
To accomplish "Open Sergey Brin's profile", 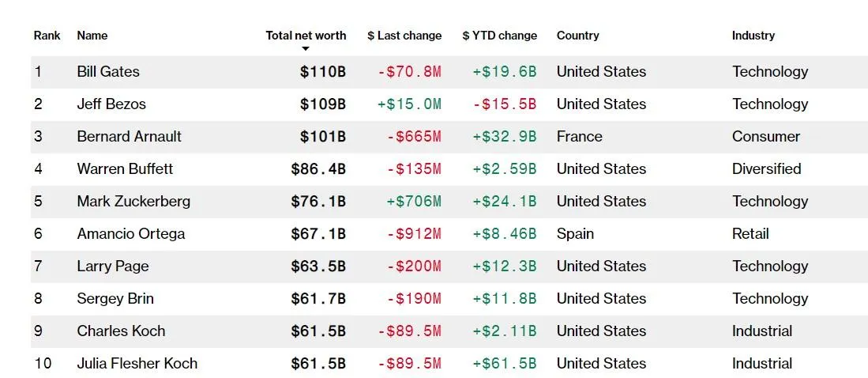I will click(x=115, y=298).
